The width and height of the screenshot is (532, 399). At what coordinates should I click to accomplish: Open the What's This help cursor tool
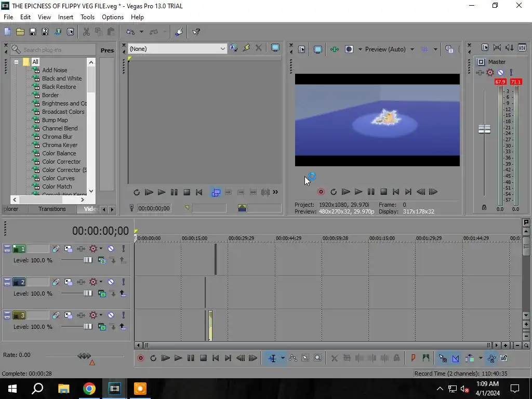196,32
